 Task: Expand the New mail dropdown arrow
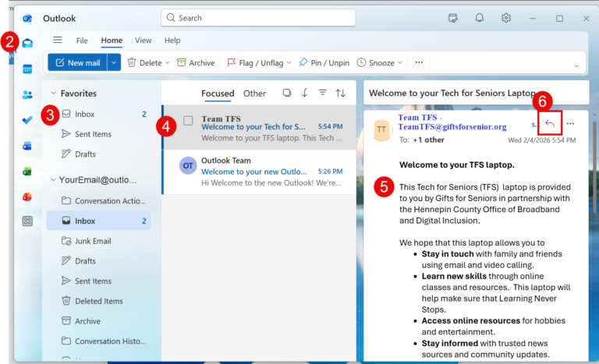114,62
